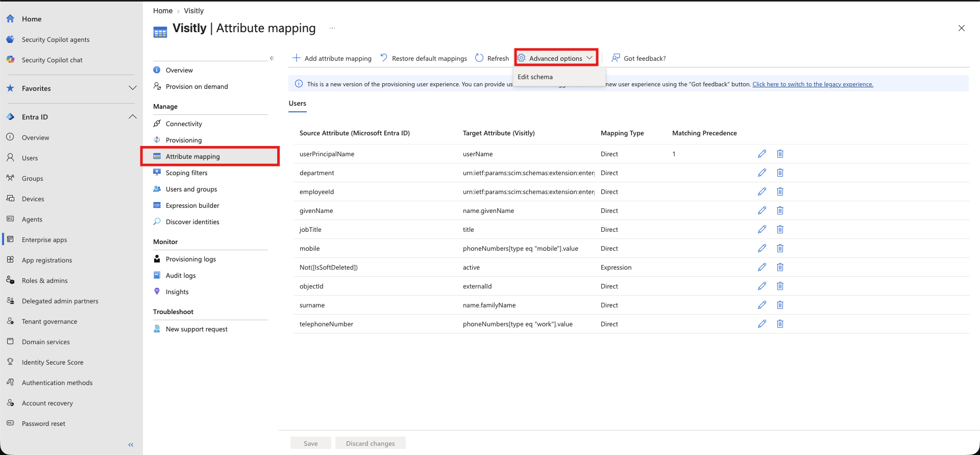Open Discover identities menu item

tap(192, 222)
